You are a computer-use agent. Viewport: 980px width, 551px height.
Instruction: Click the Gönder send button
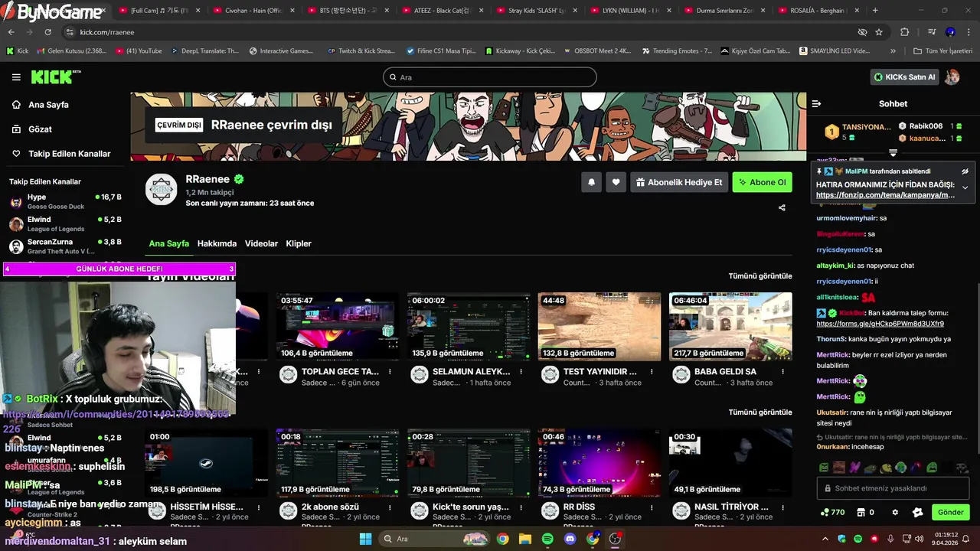(x=950, y=512)
